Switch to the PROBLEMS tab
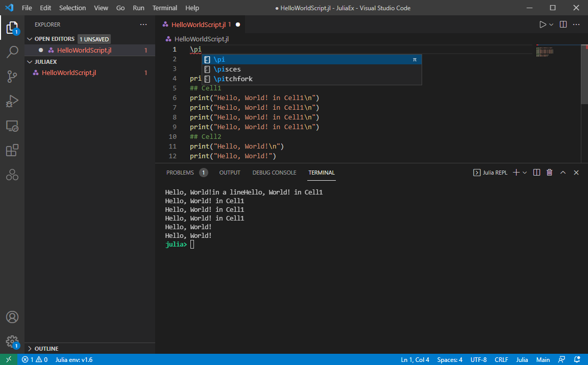Image resolution: width=588 pixels, height=365 pixels. (x=180, y=173)
